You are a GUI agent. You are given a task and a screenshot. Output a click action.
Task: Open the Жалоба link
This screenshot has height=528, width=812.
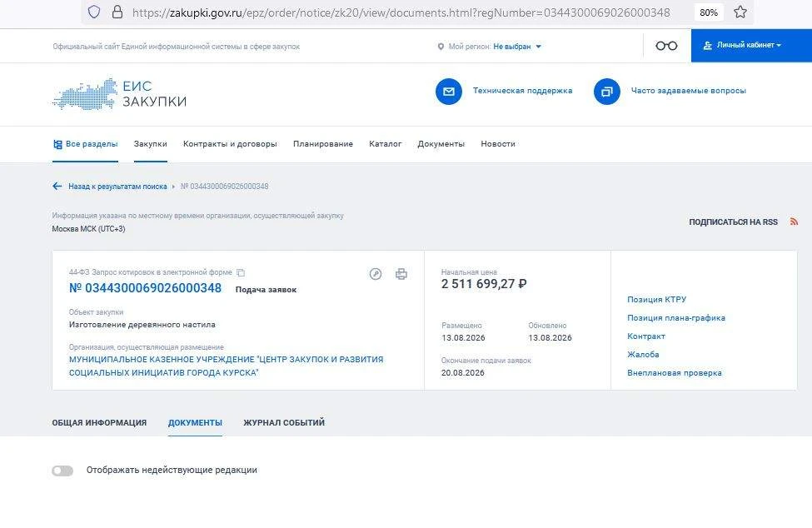click(x=643, y=355)
